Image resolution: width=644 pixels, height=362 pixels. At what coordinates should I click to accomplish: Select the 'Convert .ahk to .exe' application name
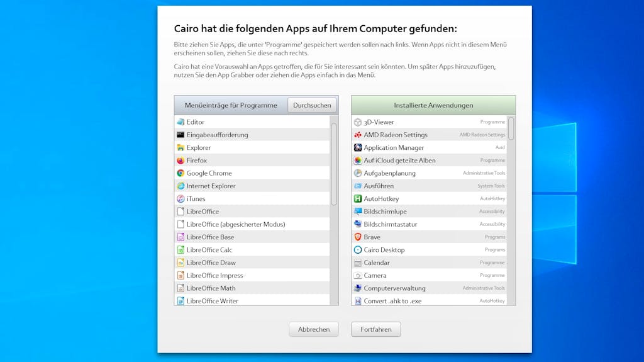[392, 301]
